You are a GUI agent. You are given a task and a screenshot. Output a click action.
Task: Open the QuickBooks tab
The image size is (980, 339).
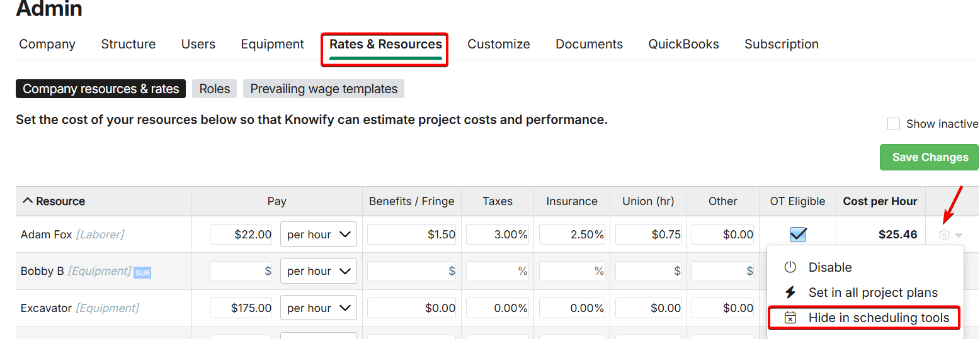tap(683, 44)
